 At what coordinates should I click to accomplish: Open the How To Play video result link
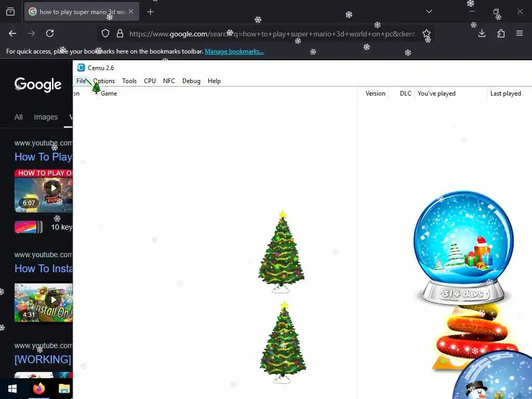[44, 157]
